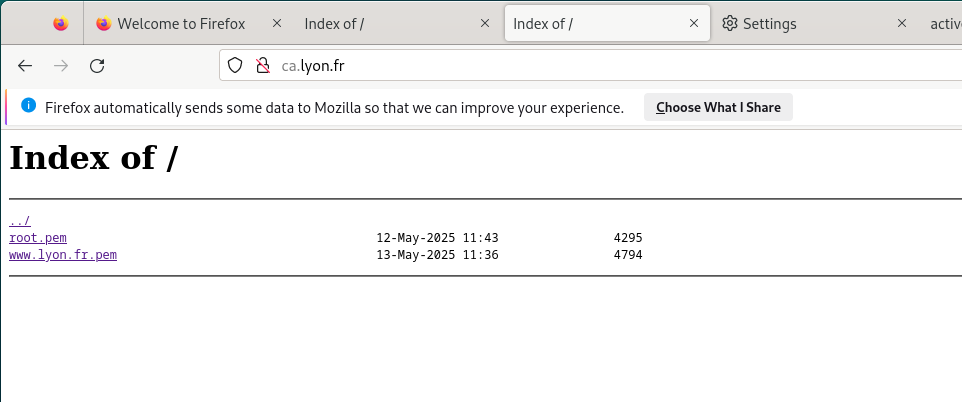Select the partially visible tab after Settings
962x402 pixels.
point(945,23)
